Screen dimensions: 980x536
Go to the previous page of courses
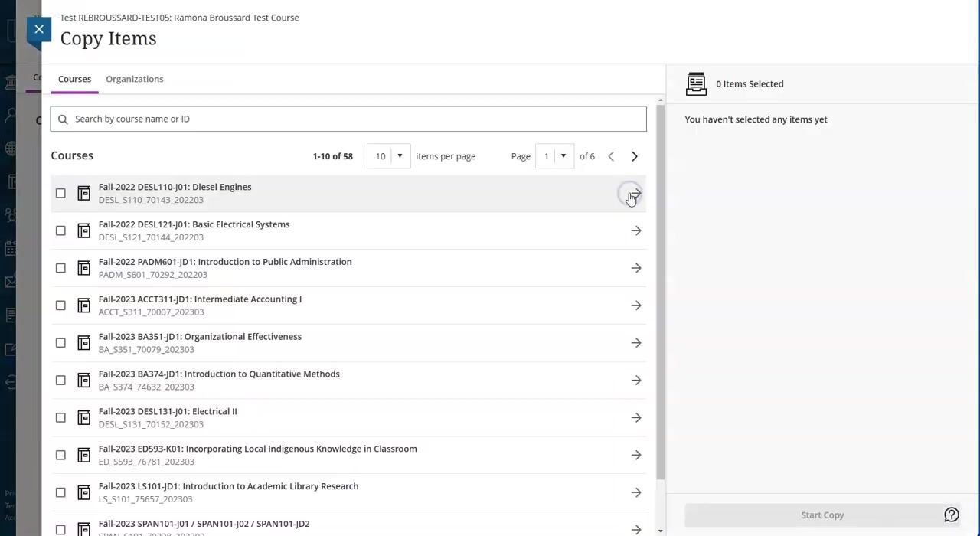click(611, 156)
